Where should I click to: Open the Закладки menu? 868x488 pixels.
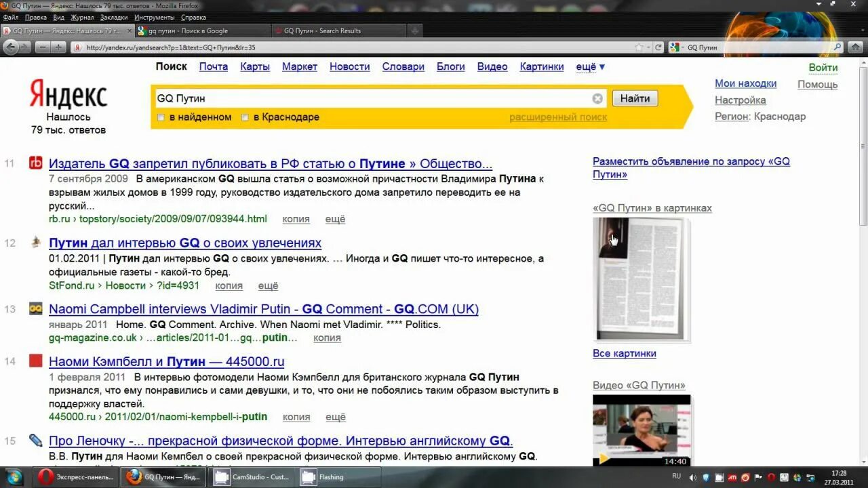(x=114, y=17)
